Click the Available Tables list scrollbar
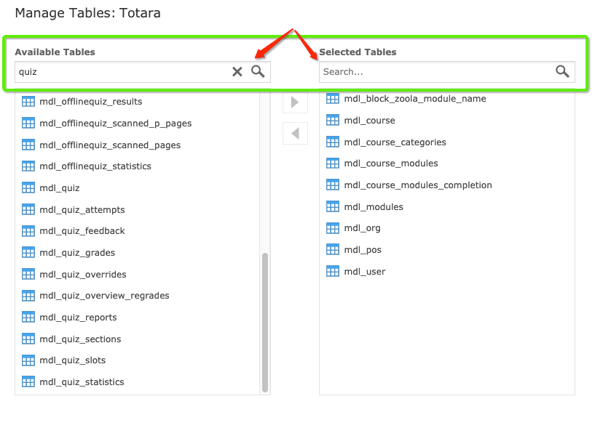Screen dimensions: 603x428 coord(265,322)
